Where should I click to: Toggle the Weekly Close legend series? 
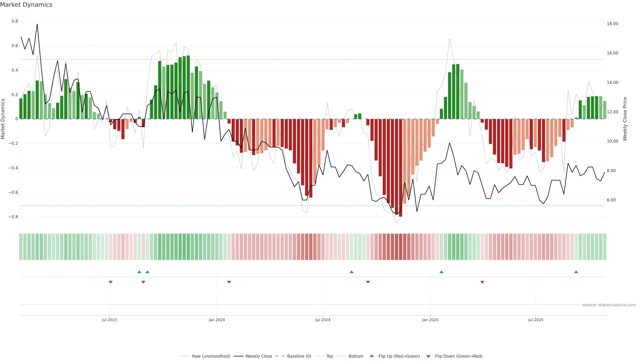[258, 356]
